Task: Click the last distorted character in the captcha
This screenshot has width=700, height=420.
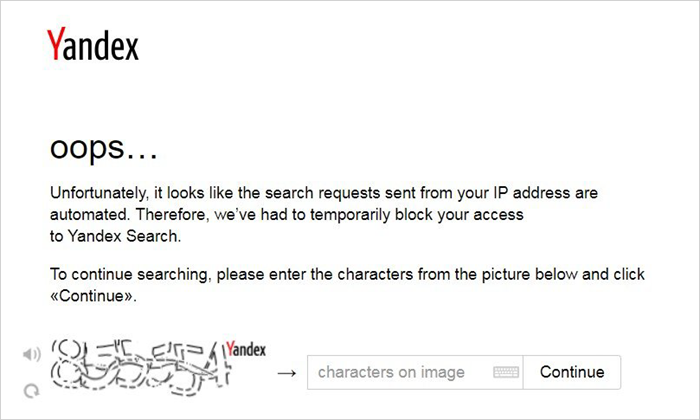Action: (217, 366)
